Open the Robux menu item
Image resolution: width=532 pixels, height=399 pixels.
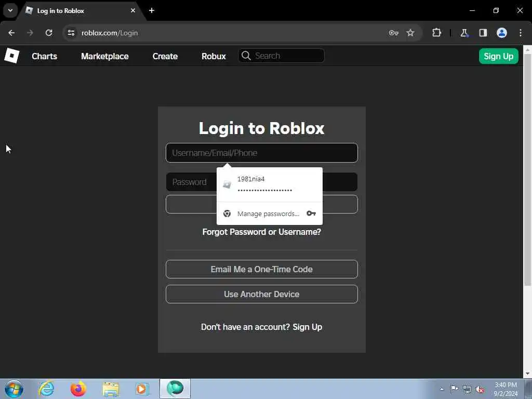214,56
